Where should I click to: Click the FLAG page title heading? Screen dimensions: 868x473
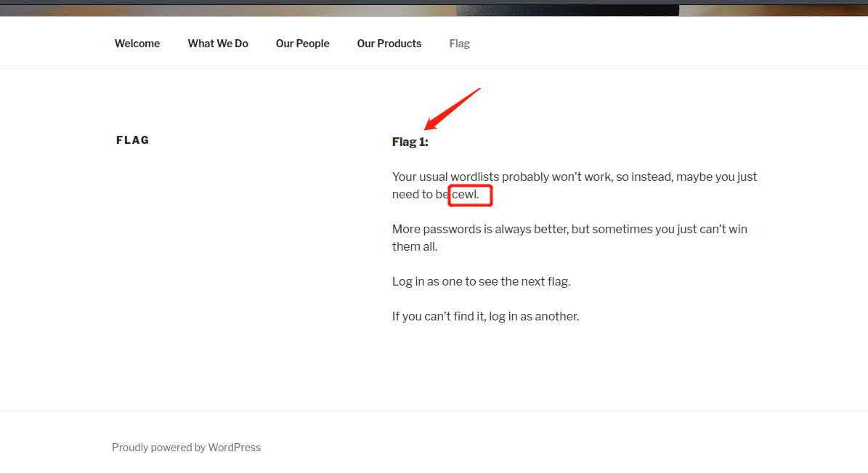coord(132,140)
